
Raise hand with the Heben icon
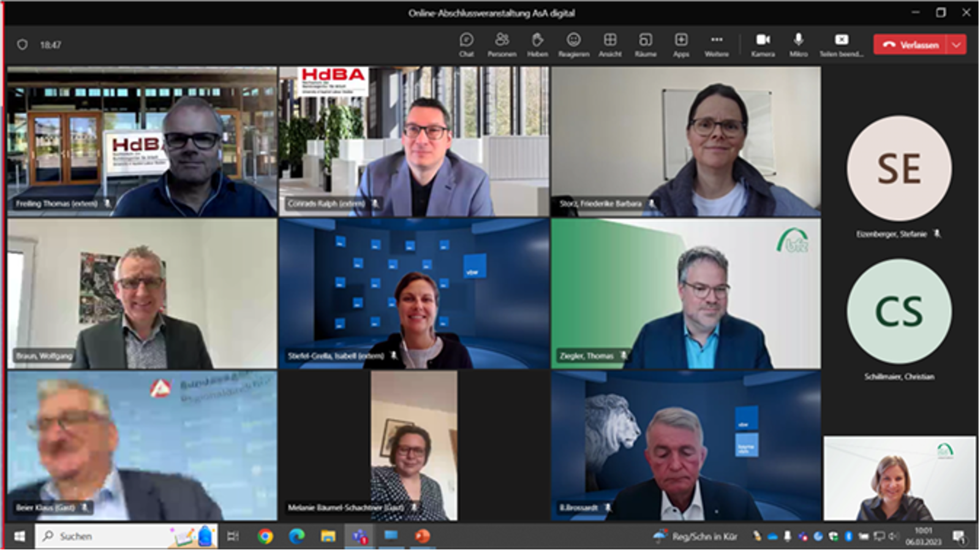coord(537,45)
